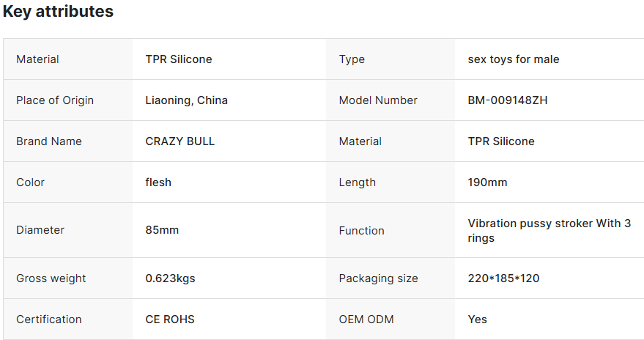
Task: Select the OEM ODM label
Action: pos(366,319)
